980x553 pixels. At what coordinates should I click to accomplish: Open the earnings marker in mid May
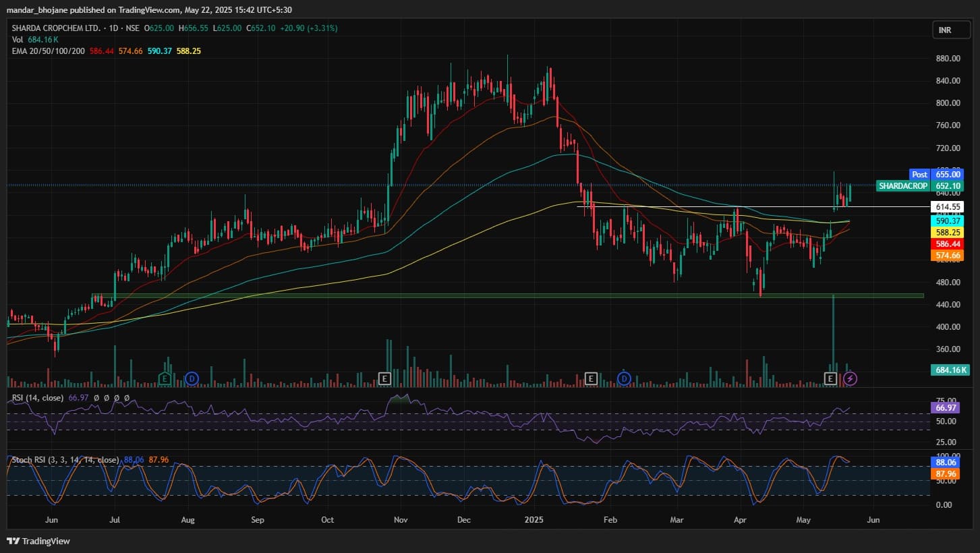point(831,378)
